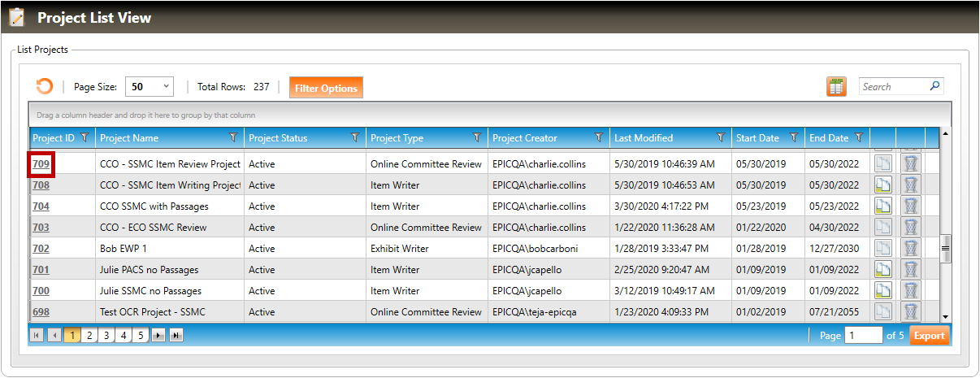Click copy icon for project 701
The image size is (980, 378).
(x=882, y=270)
